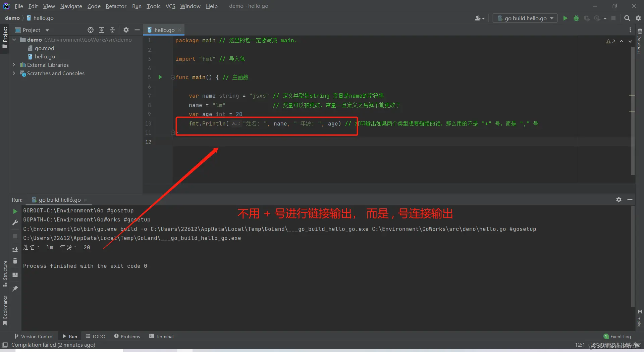This screenshot has width=644, height=352.
Task: Collapse the demo project folder
Action: [x=14, y=40]
